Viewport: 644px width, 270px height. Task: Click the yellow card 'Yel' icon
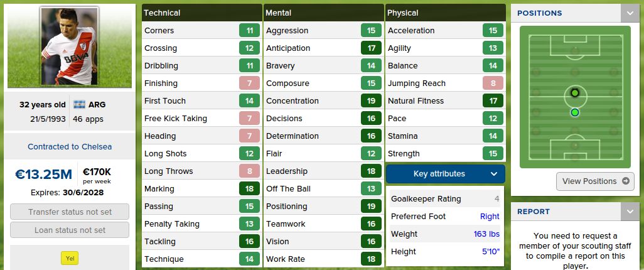70,257
